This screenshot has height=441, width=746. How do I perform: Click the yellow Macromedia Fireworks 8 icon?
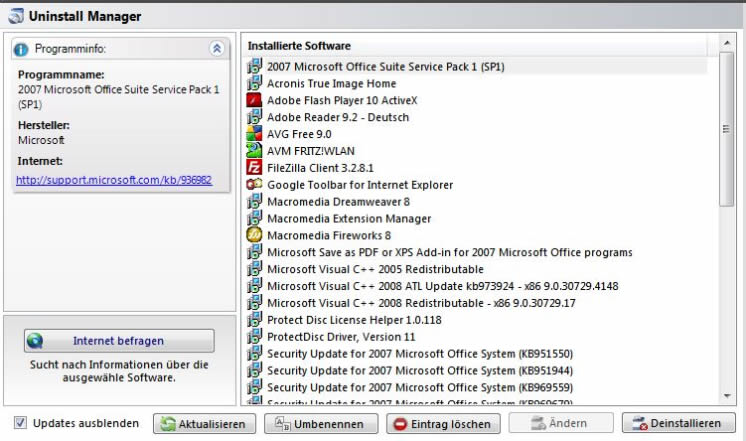255,235
